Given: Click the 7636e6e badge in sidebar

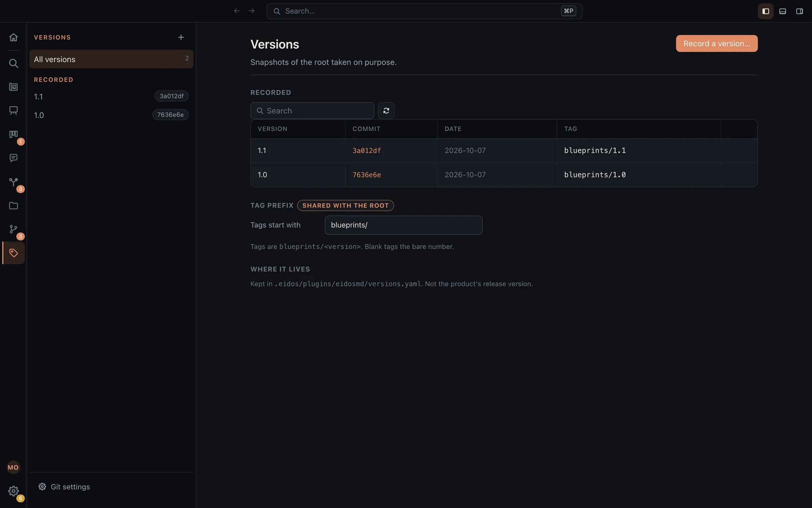Looking at the screenshot, I should (171, 115).
